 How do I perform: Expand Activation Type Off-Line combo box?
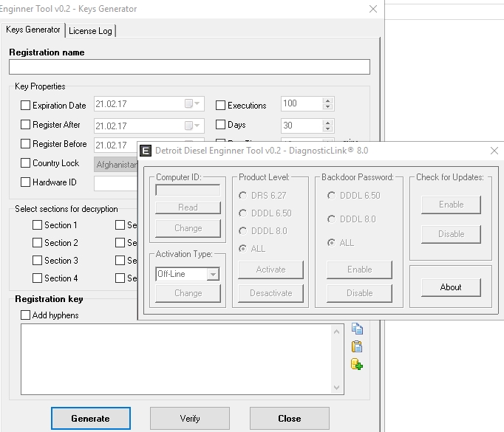coord(213,274)
